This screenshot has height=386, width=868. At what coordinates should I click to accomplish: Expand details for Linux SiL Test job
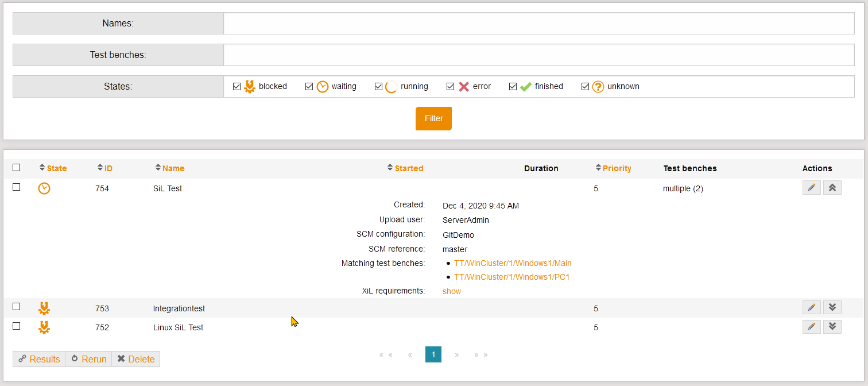pyautogui.click(x=832, y=327)
